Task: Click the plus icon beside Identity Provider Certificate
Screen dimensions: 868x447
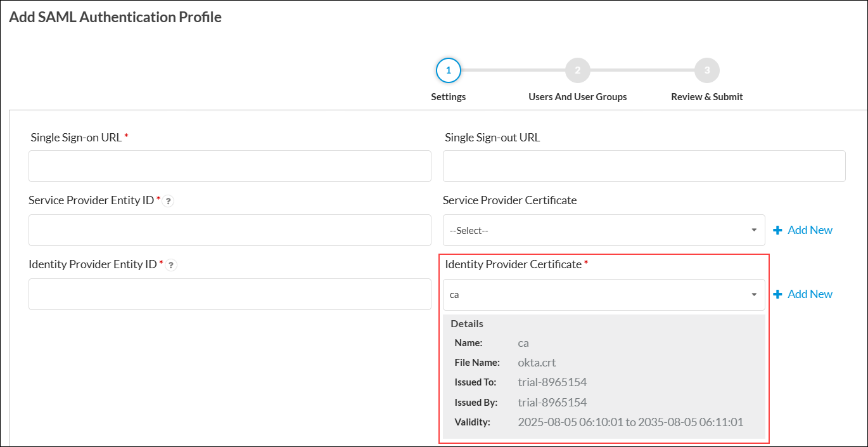Action: click(x=777, y=294)
